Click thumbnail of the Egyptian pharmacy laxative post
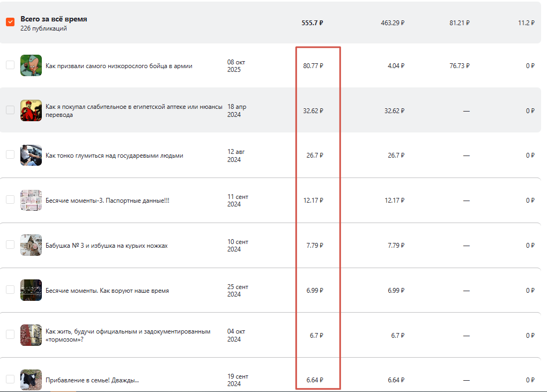This screenshot has width=547, height=392. click(31, 110)
